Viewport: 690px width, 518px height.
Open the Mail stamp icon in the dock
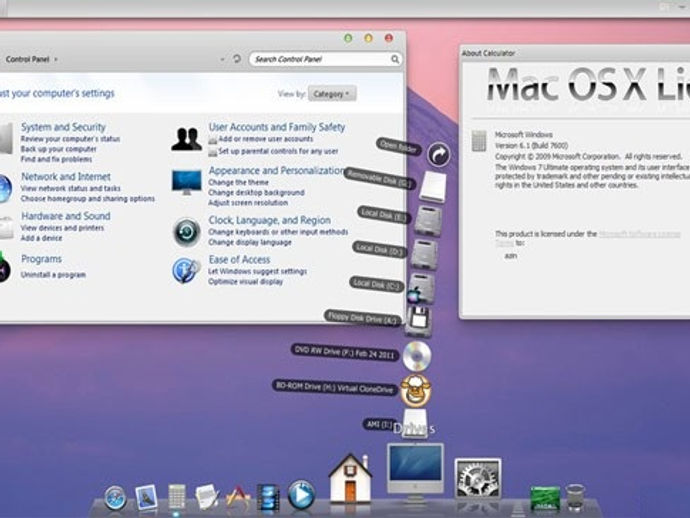147,497
